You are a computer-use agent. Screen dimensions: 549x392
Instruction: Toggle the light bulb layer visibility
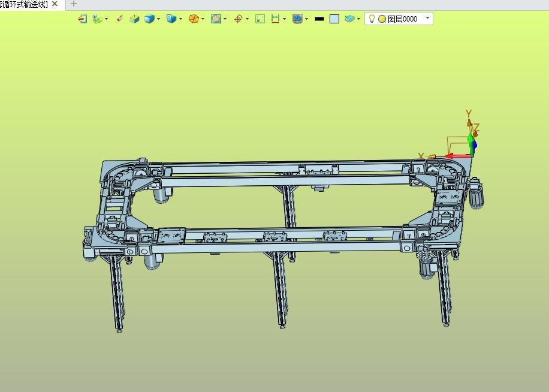[x=372, y=19]
